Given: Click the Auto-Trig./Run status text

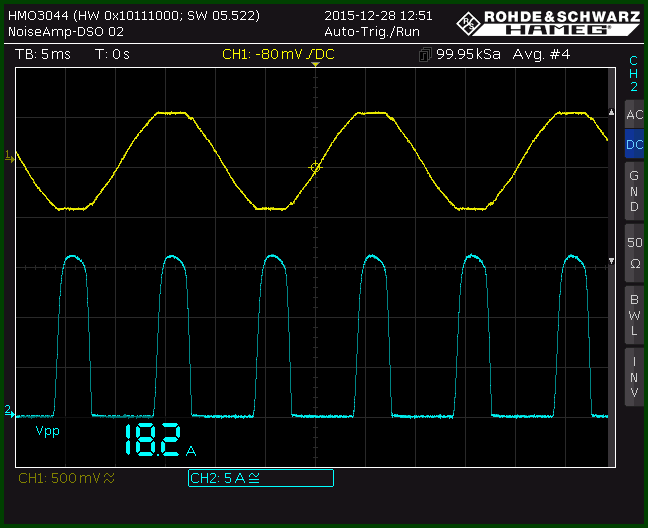Looking at the screenshot, I should click(372, 32).
